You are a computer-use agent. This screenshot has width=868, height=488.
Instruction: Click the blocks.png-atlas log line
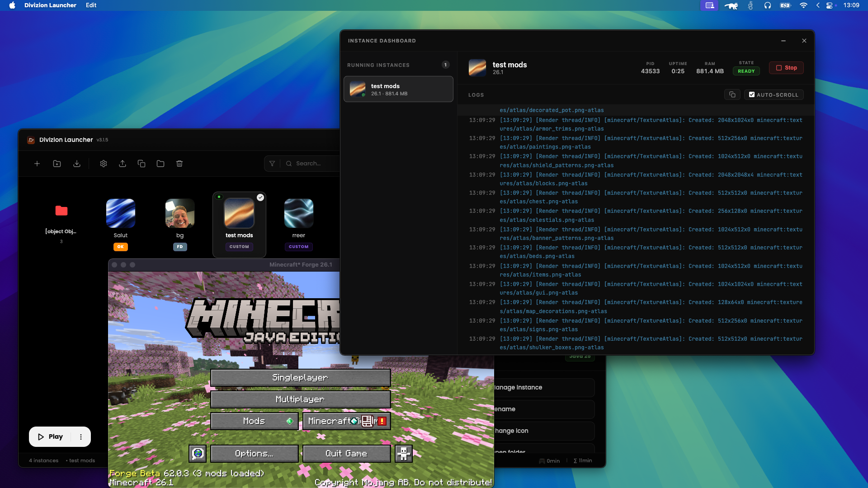(x=636, y=179)
